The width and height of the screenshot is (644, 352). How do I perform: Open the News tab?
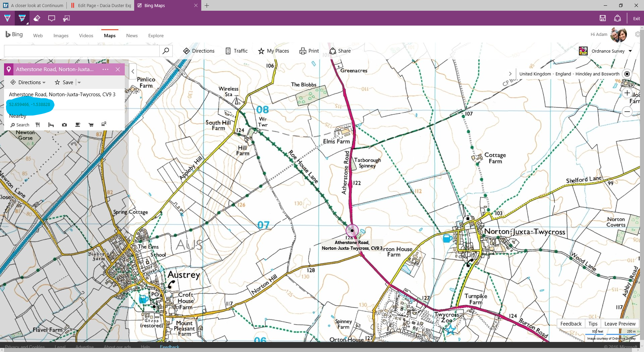(x=132, y=36)
